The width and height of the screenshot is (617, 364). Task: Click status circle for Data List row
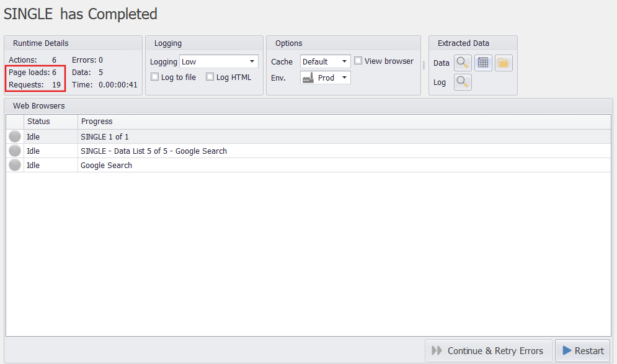tap(15, 151)
